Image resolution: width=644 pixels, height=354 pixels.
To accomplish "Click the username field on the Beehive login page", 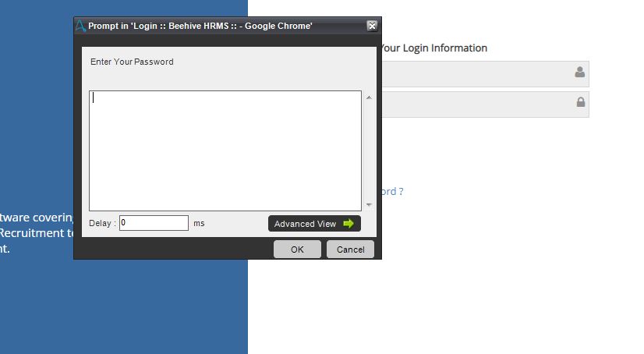I will point(486,74).
